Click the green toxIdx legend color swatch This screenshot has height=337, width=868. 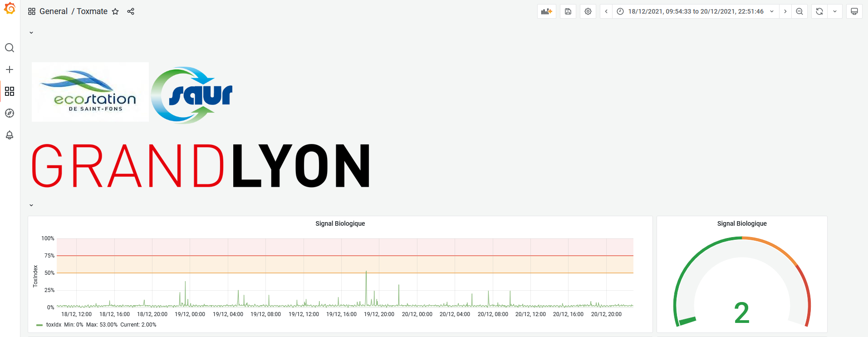coord(39,325)
